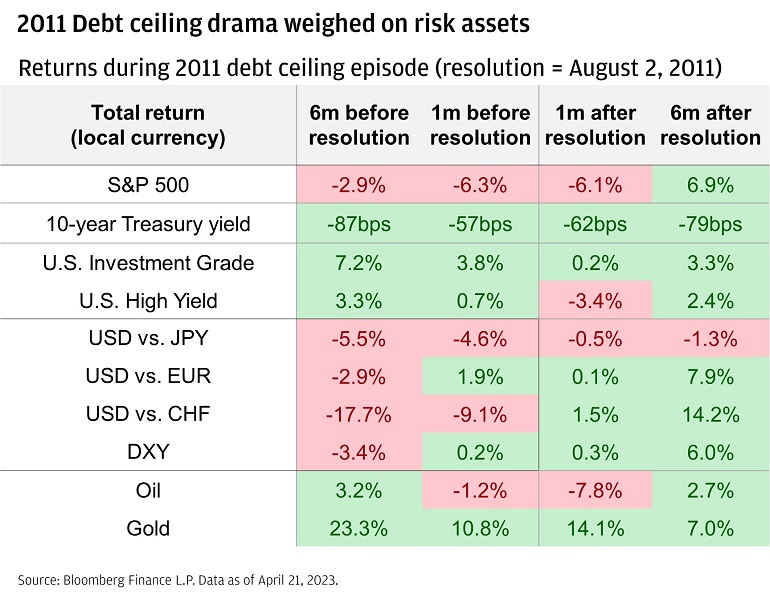
Task: Click the U.S. High Yield row label
Action: coord(148,299)
